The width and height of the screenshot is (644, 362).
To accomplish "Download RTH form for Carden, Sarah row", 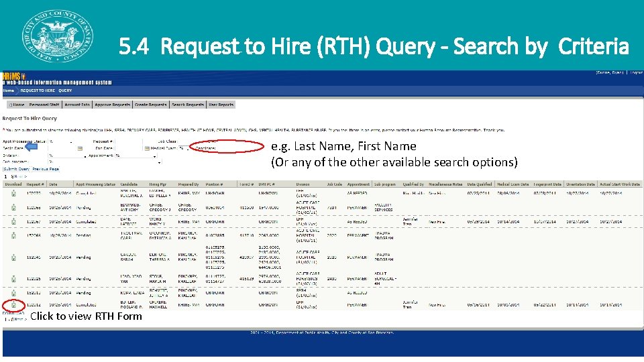I will tap(13, 257).
